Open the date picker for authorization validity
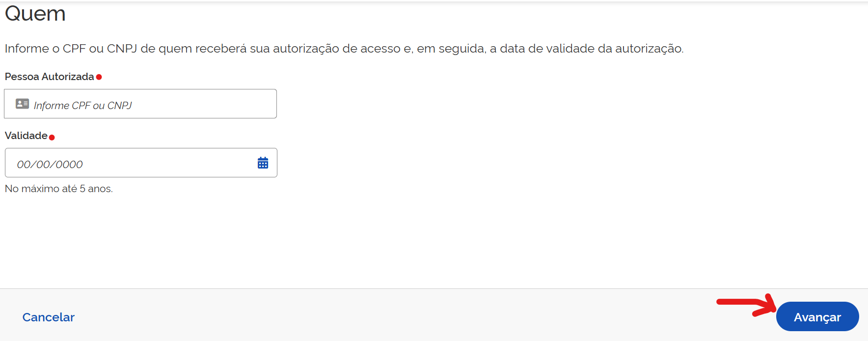Image resolution: width=868 pixels, height=341 pixels. tap(263, 162)
